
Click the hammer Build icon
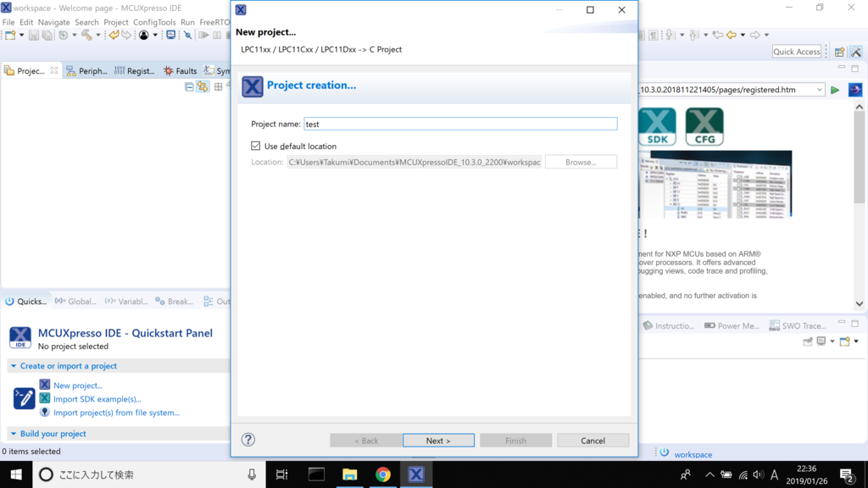[x=87, y=36]
